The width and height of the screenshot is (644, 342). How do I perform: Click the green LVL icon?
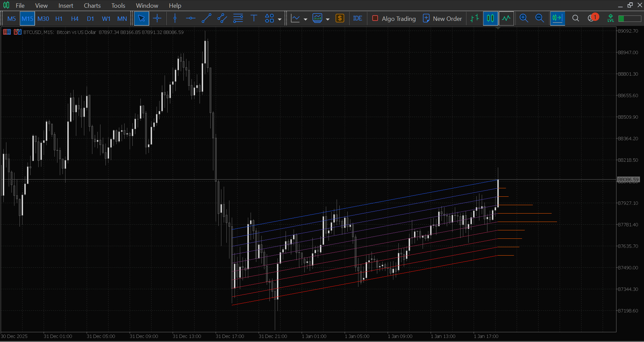[x=611, y=18]
